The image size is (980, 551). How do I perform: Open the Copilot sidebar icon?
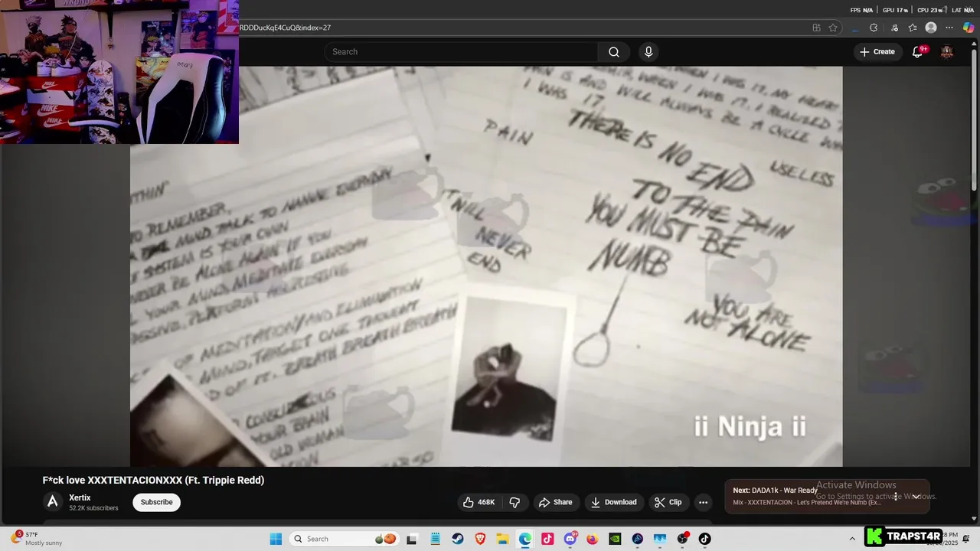point(969,28)
